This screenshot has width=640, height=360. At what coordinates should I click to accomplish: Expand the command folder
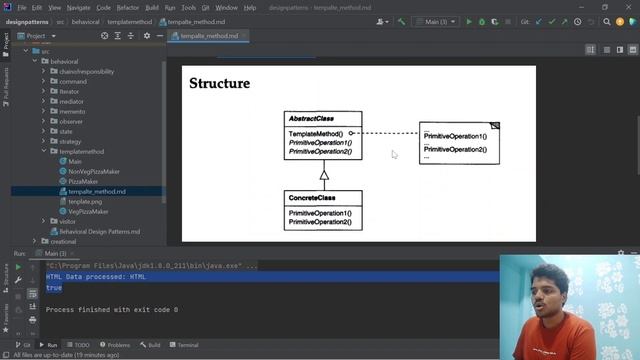[44, 81]
